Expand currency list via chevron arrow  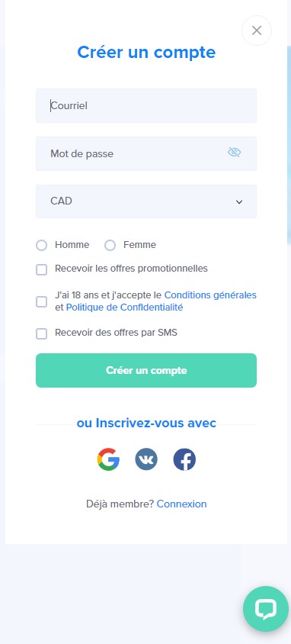[239, 201]
